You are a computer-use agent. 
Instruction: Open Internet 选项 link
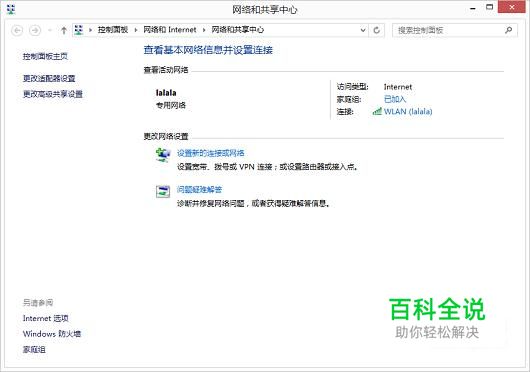pos(46,318)
